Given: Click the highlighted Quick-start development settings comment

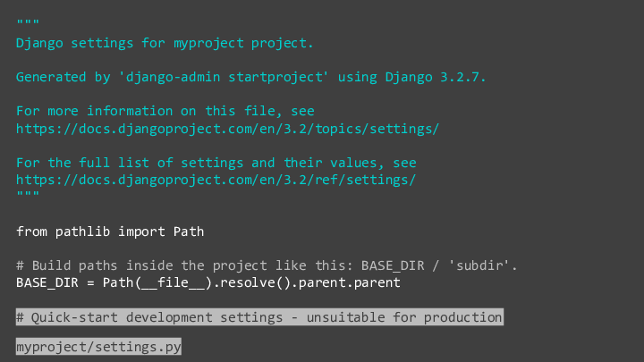Looking at the screenshot, I should click(x=259, y=317).
